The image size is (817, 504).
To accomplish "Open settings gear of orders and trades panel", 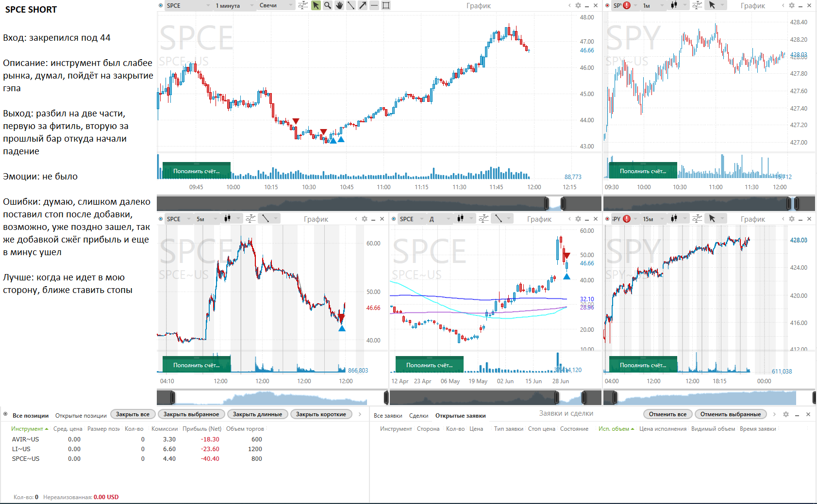I will click(786, 414).
